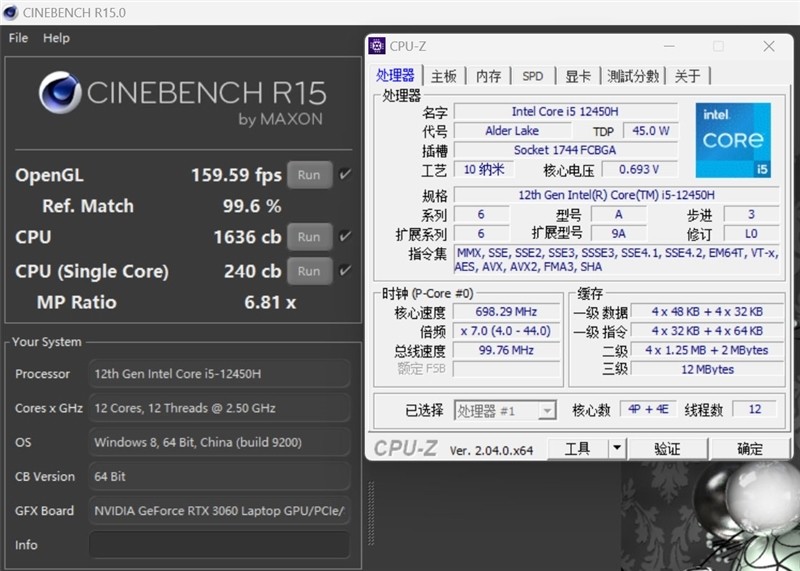800x571 pixels.
Task: Close the CPU-Z window
Action: click(x=768, y=46)
